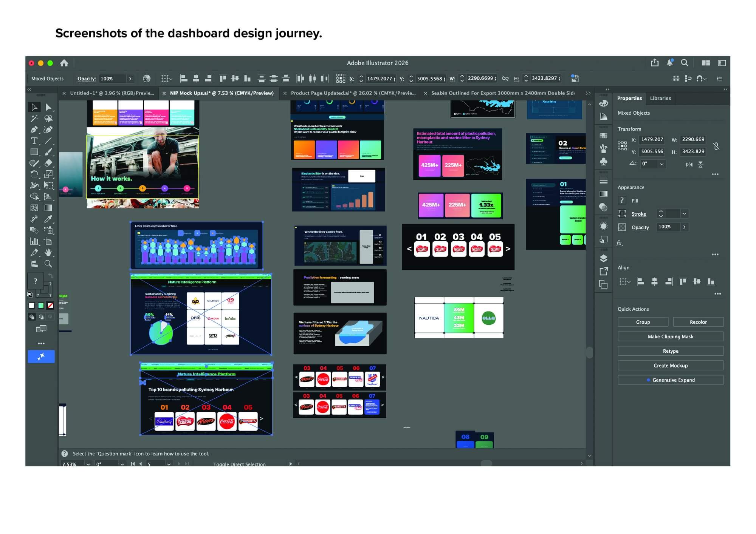Select the Eyedropper tool
Viewport: 756px width, 534px height.
click(x=48, y=219)
